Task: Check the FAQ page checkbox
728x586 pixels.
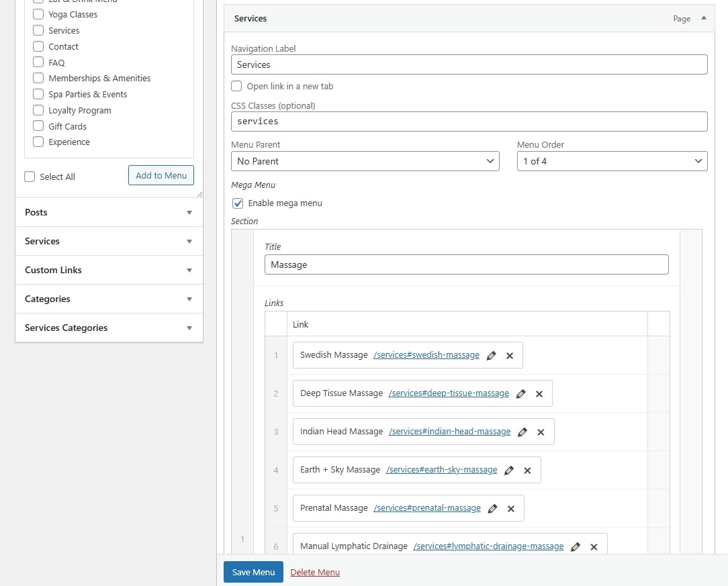Action: point(38,62)
